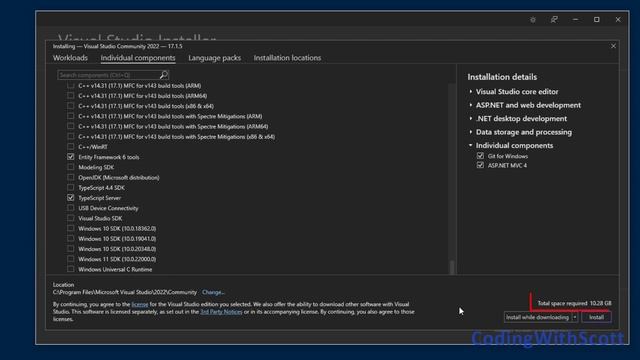
Task: Expand .NET desktop development details
Action: tap(471, 118)
